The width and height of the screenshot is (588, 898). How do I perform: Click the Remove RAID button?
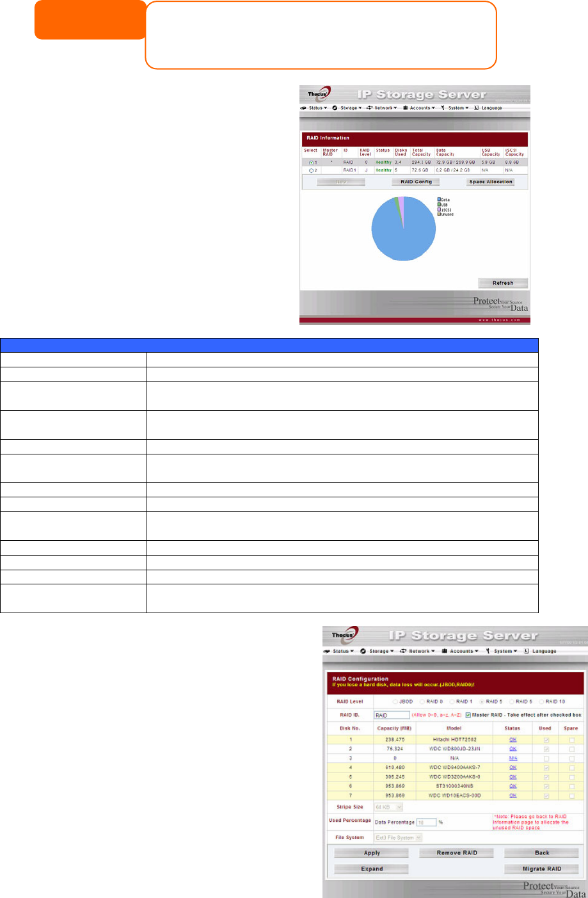[457, 853]
